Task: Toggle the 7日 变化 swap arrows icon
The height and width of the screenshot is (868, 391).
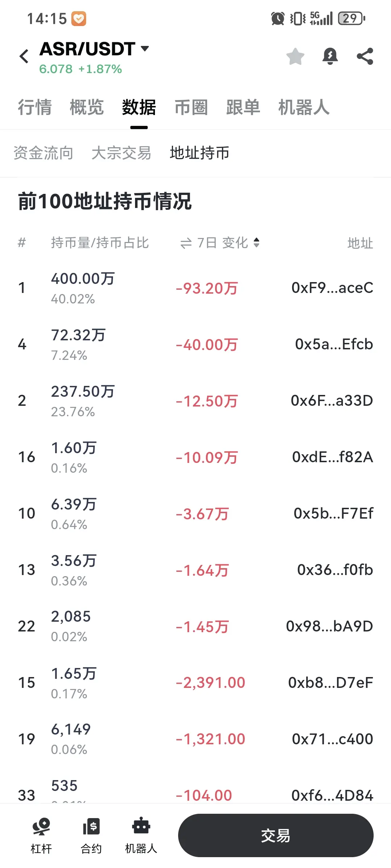Action: pos(186,243)
